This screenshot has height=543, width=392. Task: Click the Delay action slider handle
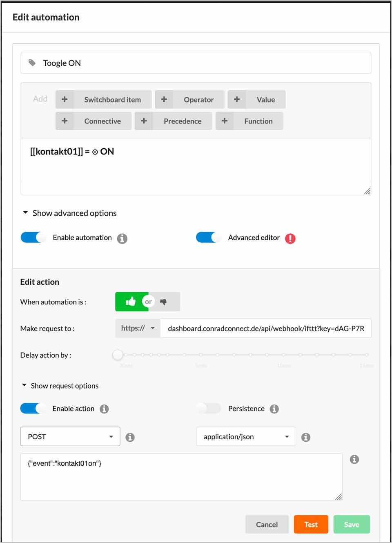point(118,355)
